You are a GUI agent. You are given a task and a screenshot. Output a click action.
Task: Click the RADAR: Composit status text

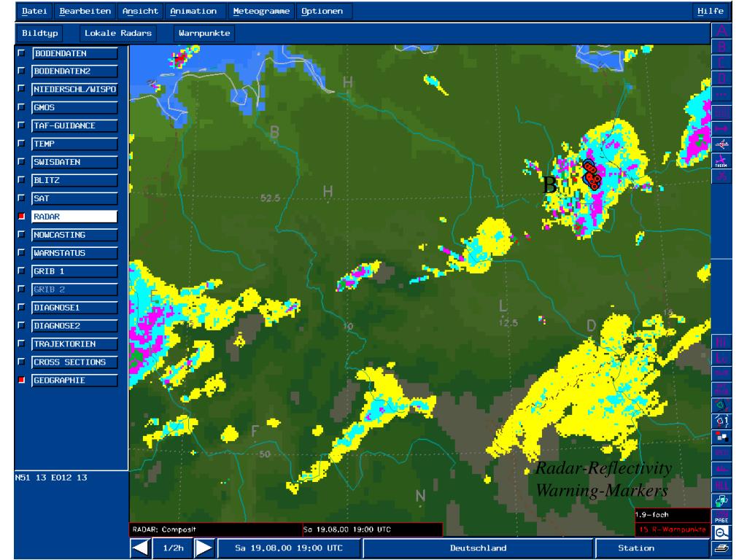164,529
